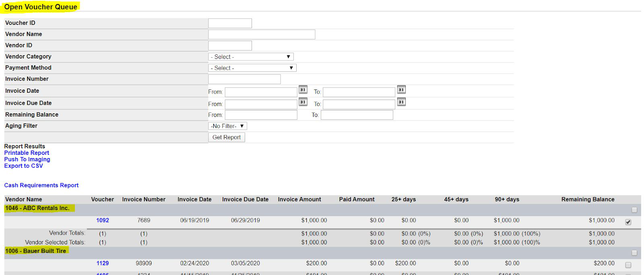This screenshot has width=644, height=275.
Task: Click the Invoice Amount column header
Action: click(299, 199)
